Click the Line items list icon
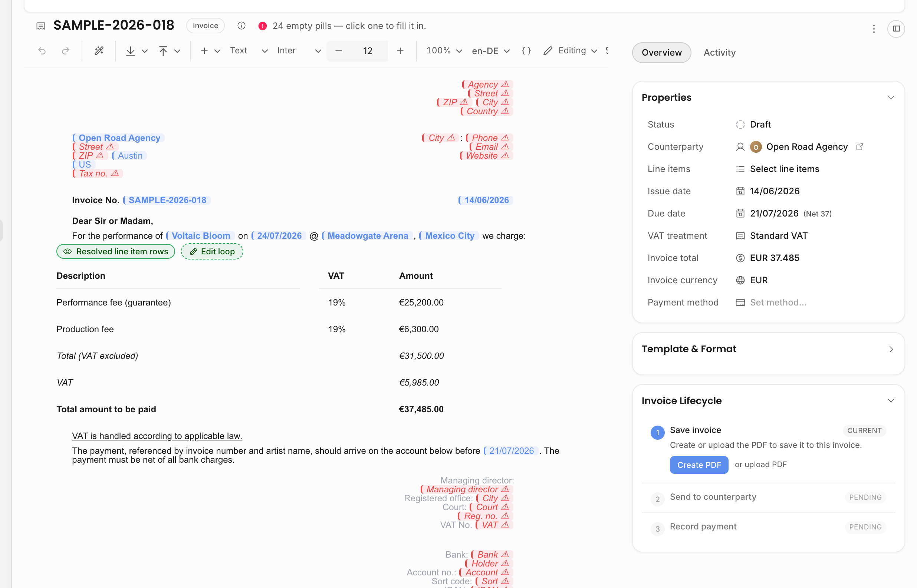Screen dimensions: 917x588 click(740, 169)
